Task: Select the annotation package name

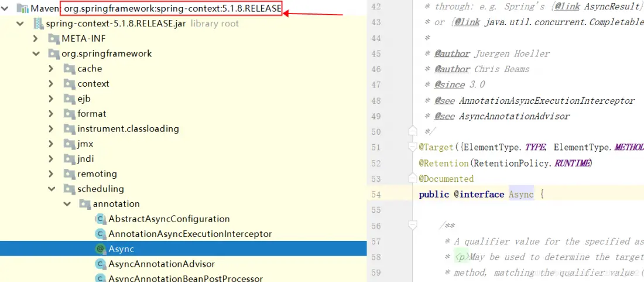Action: (117, 204)
